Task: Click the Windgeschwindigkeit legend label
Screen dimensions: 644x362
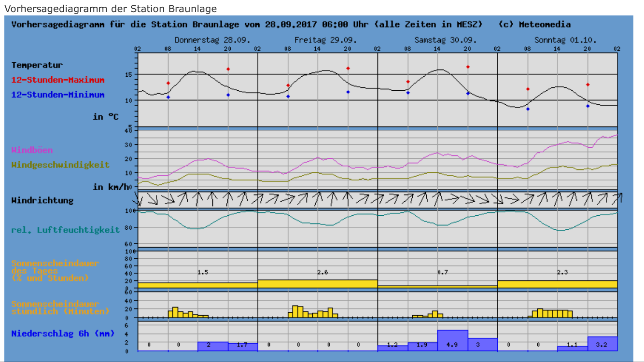Action: 60,165
